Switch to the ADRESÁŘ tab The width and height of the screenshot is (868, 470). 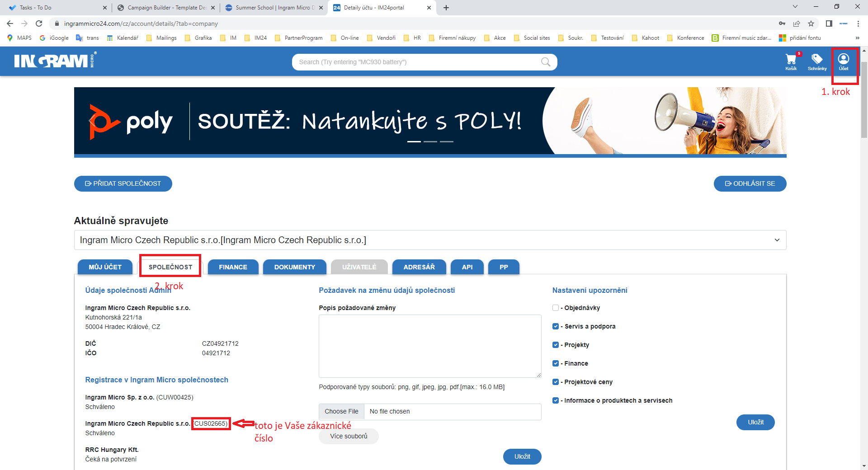(419, 267)
